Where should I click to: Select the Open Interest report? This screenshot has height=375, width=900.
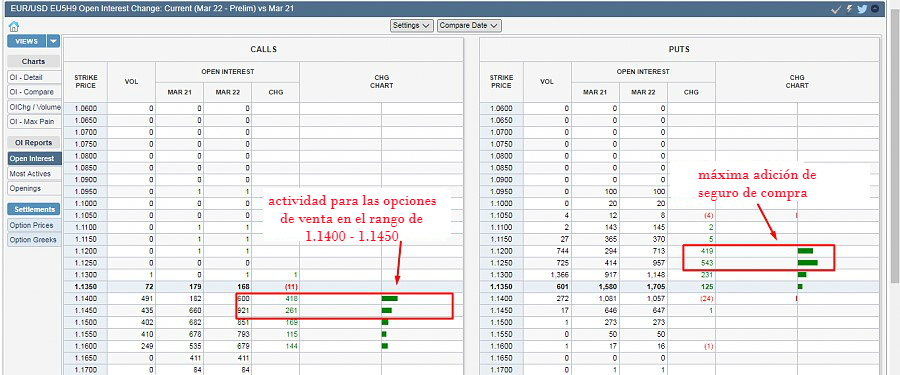click(x=33, y=158)
